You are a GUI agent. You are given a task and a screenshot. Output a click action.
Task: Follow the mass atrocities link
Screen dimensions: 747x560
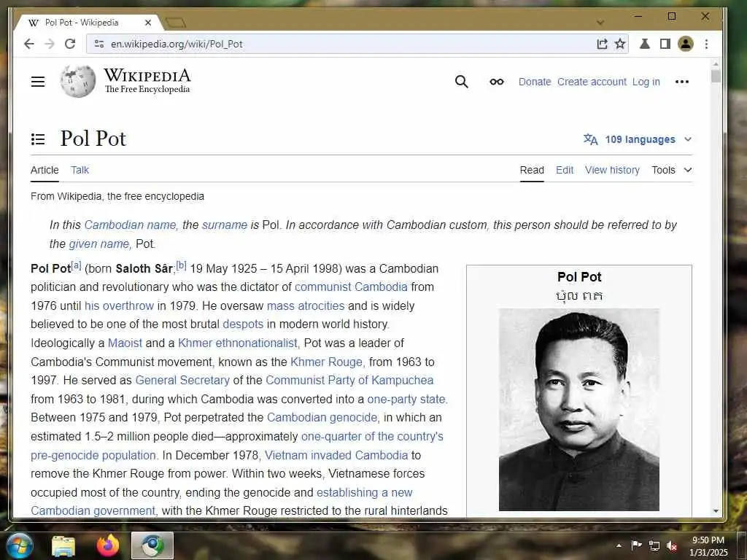point(306,306)
